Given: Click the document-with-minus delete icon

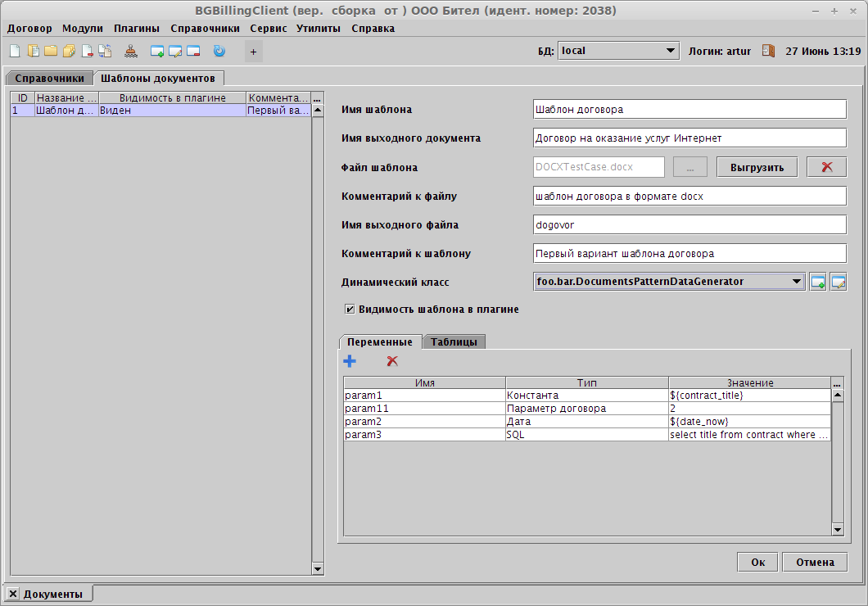Looking at the screenshot, I should [86, 50].
